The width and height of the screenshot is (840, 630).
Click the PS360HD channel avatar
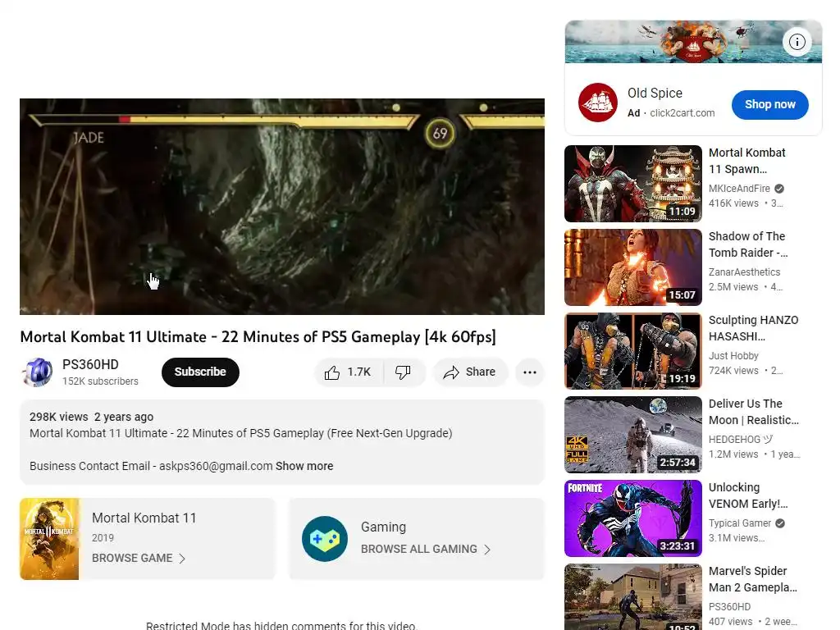38,372
